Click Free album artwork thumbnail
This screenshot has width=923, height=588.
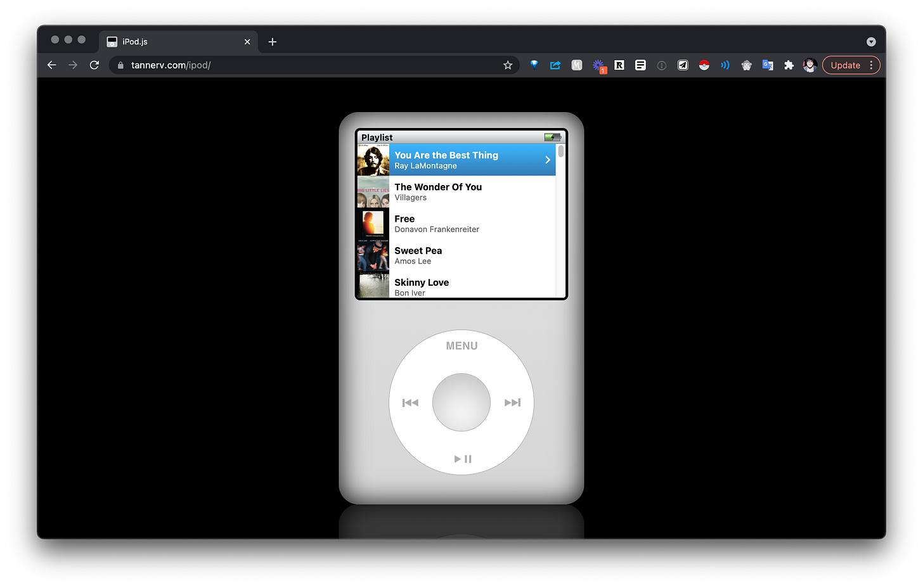tap(373, 223)
